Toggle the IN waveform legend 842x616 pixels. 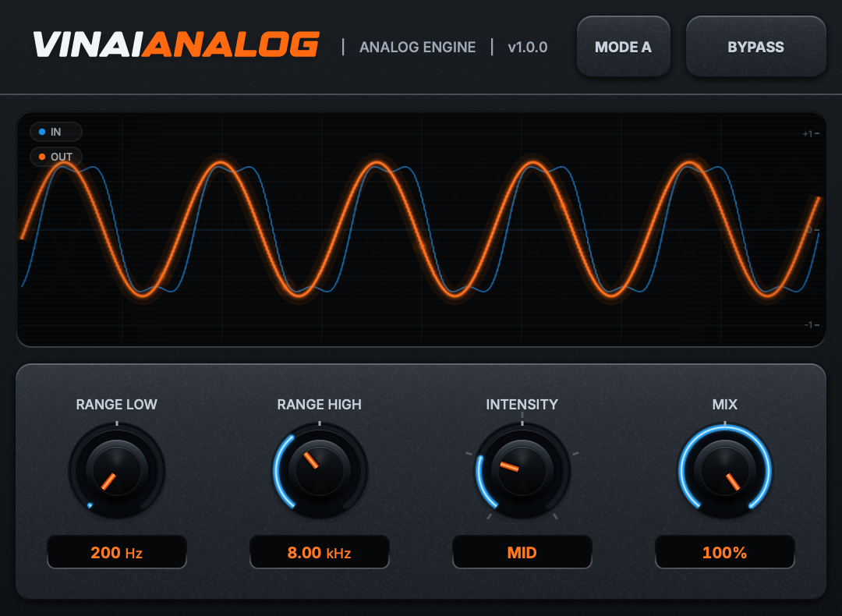coord(56,132)
